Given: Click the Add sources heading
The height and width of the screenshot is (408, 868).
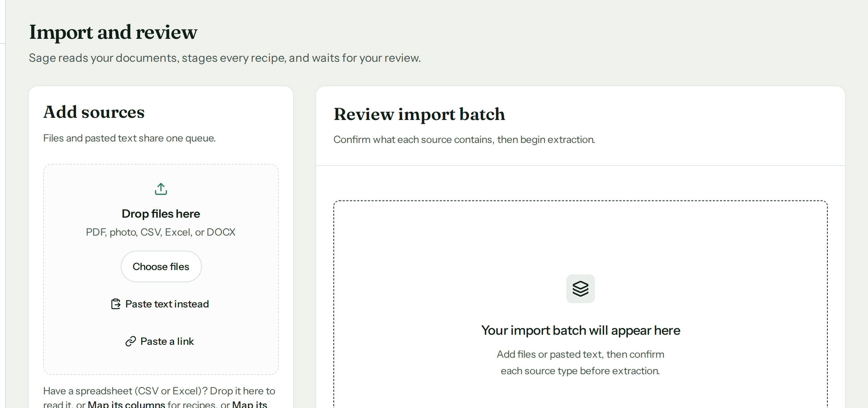Looking at the screenshot, I should (94, 112).
